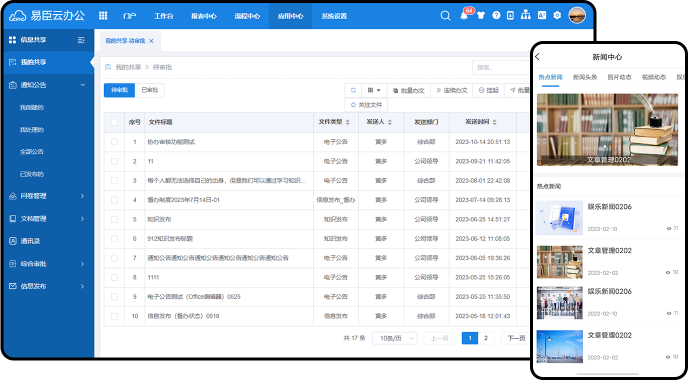Open the app grid launcher icon

103,16
